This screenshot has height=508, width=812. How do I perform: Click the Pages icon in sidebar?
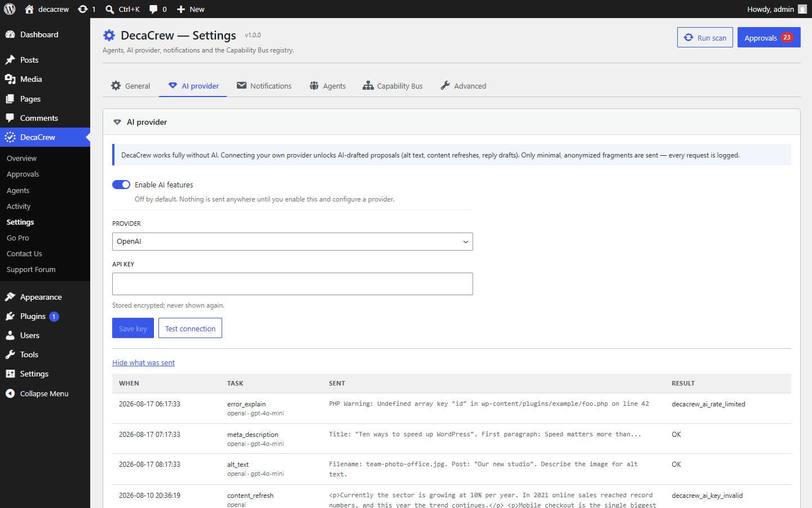pyautogui.click(x=10, y=99)
